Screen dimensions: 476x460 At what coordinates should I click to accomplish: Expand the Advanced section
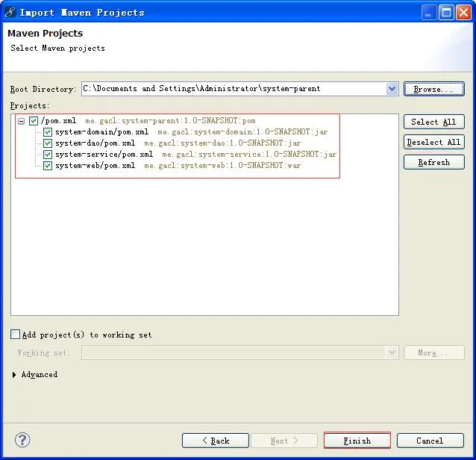point(14,375)
